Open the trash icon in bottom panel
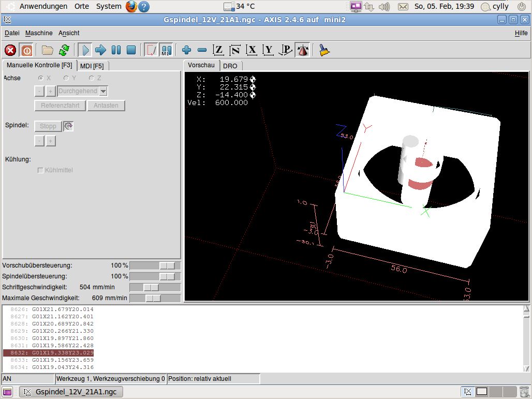This screenshot has width=532, height=399. (524, 392)
